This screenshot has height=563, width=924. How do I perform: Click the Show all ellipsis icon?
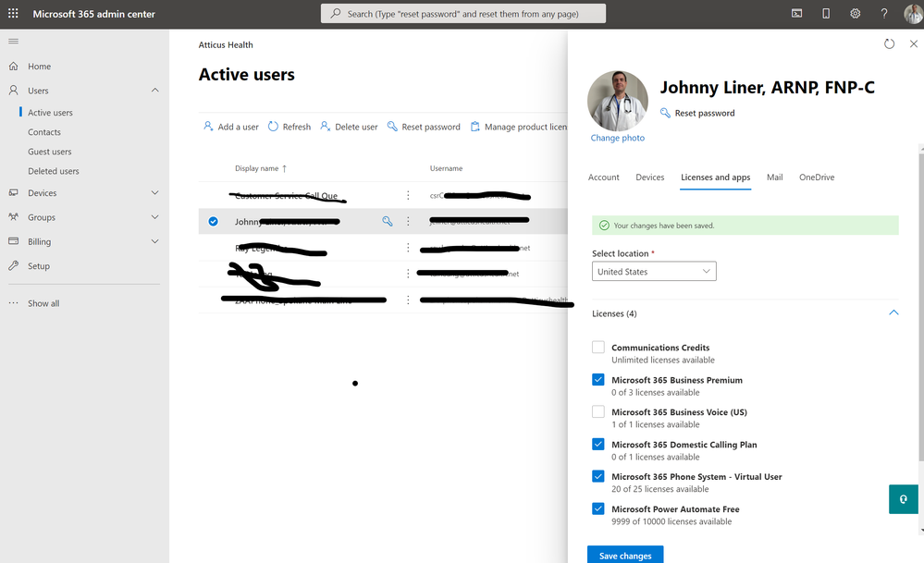[x=14, y=303]
